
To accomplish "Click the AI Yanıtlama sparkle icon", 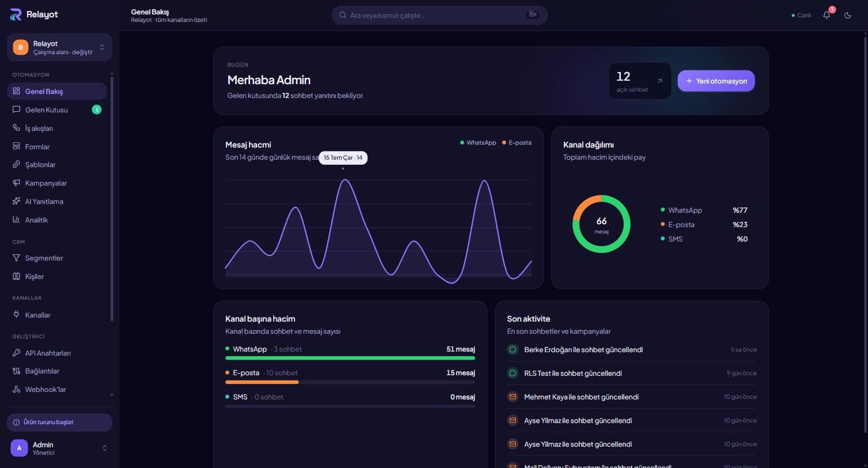I will click(16, 201).
